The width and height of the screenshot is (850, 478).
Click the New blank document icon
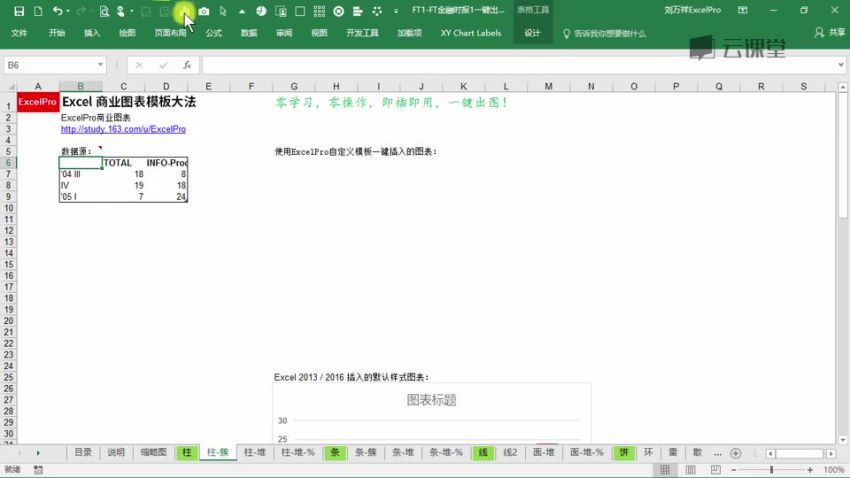coord(37,11)
